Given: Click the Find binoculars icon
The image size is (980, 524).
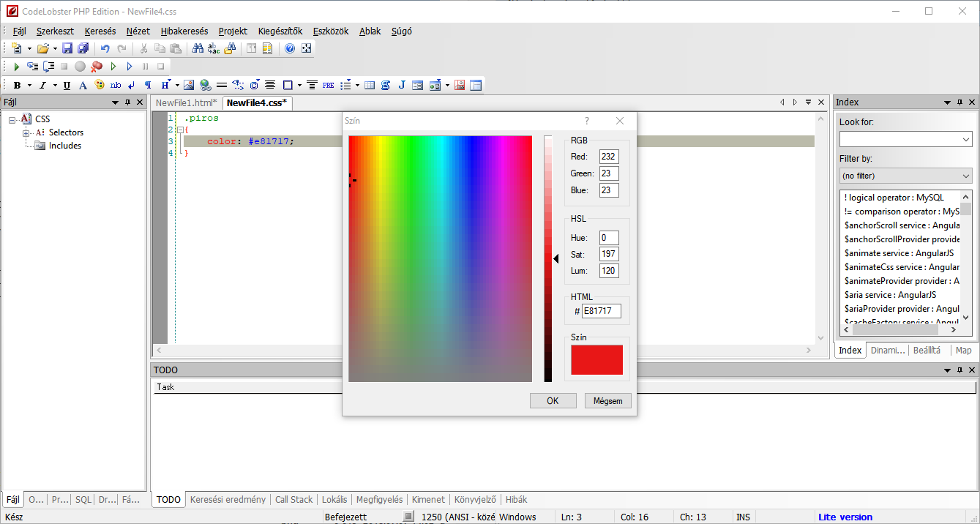Looking at the screenshot, I should coord(198,48).
